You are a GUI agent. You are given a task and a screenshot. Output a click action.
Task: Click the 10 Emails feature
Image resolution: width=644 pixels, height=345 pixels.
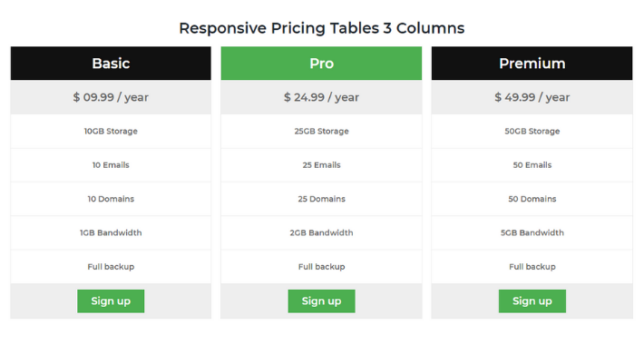(111, 165)
